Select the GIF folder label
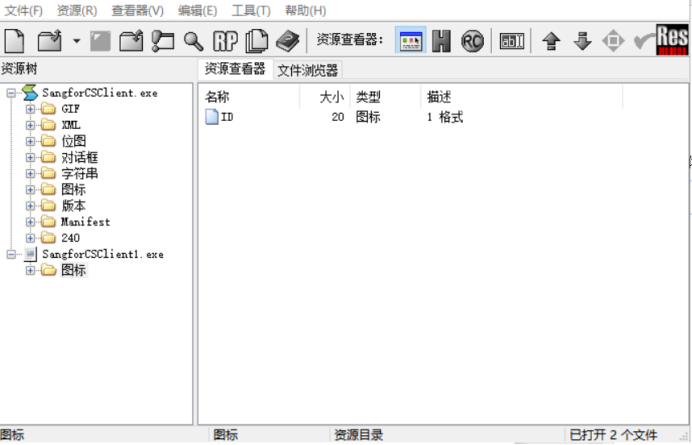The height and width of the screenshot is (445, 692). pos(71,109)
